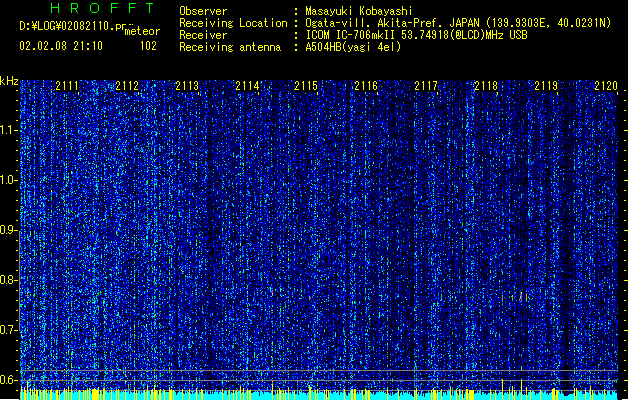Click the 1.1 frequency axis label
This screenshot has height=400, width=629.
[x=8, y=130]
